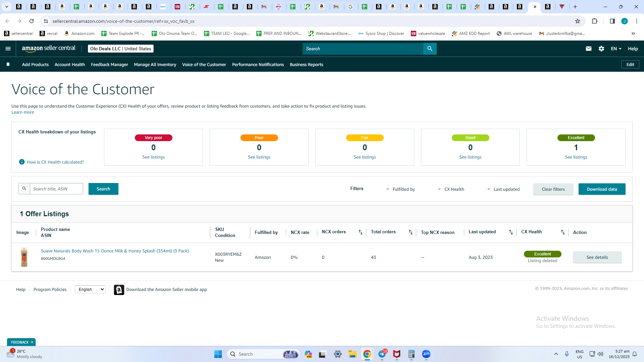Click the Amazon Seller app icon in the footer
The image size is (644, 362).
pyautogui.click(x=119, y=290)
